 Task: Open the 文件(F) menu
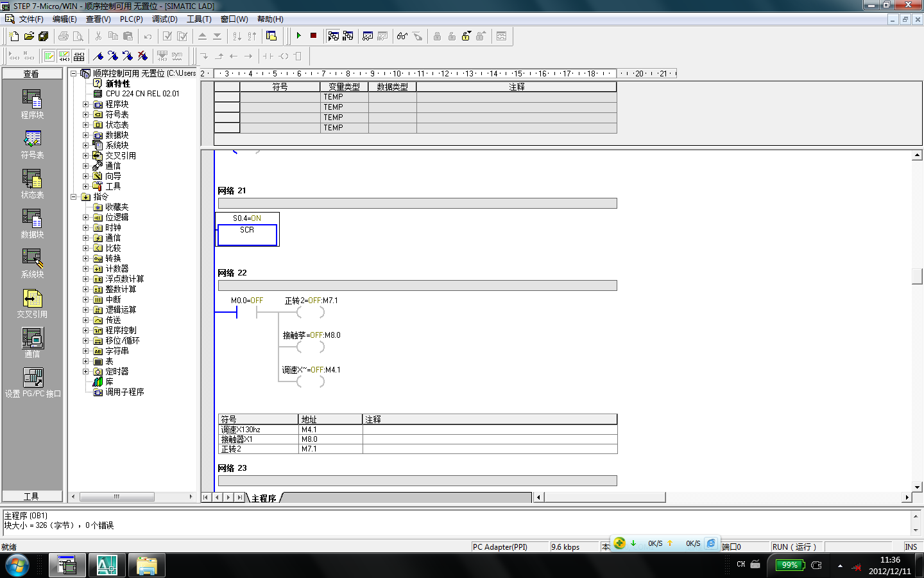point(31,19)
